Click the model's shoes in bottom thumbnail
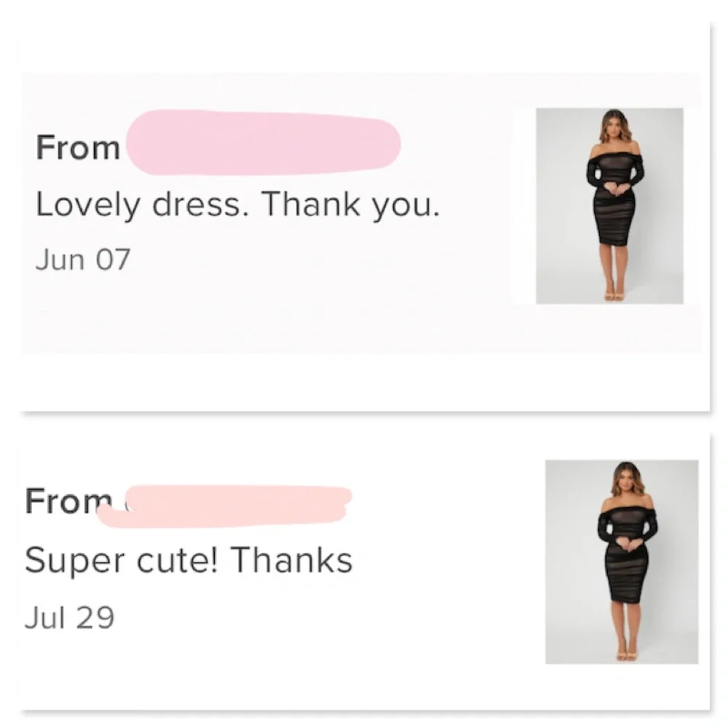This screenshot has height=728, width=728. coord(623,654)
